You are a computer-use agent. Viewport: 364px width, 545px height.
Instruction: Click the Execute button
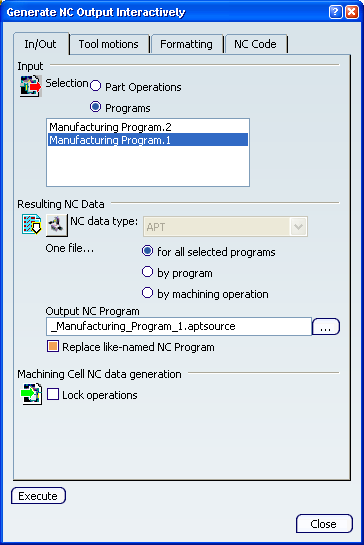(x=38, y=496)
